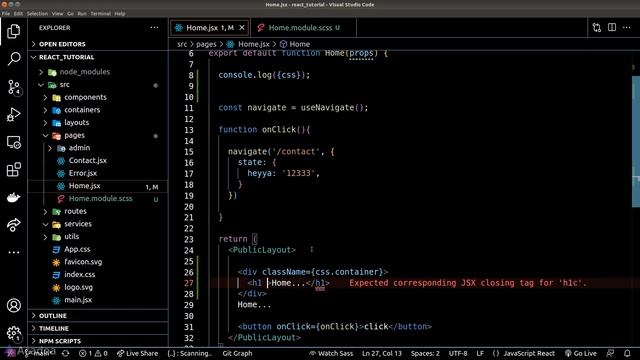Open Source Control view icon
The height and width of the screenshot is (360, 640).
(x=13, y=87)
